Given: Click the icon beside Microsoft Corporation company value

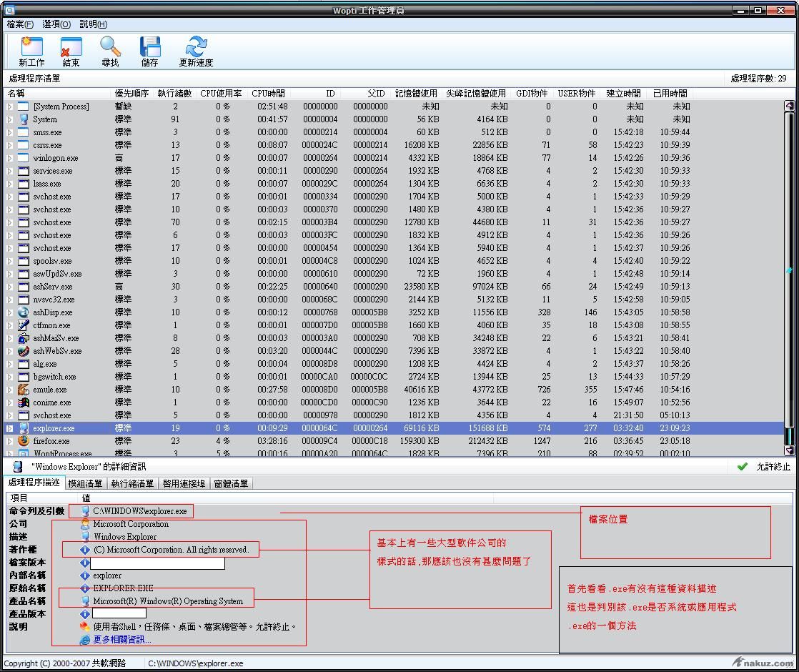Looking at the screenshot, I should click(x=85, y=524).
